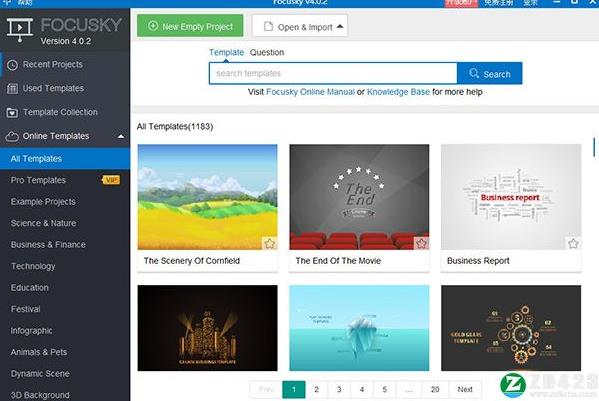Open the ellipsis page range in pagination
The image size is (599, 401).
pyautogui.click(x=409, y=390)
